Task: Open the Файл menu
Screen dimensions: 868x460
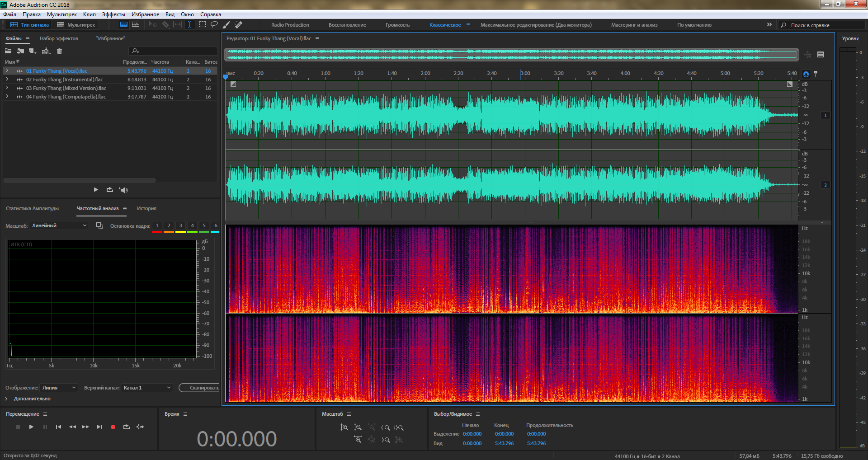Action: (9, 14)
